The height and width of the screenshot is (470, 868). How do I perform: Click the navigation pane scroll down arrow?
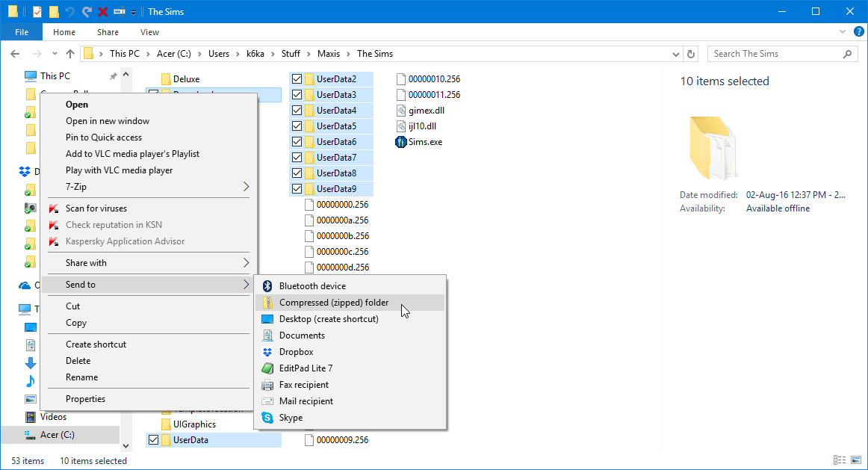125,446
